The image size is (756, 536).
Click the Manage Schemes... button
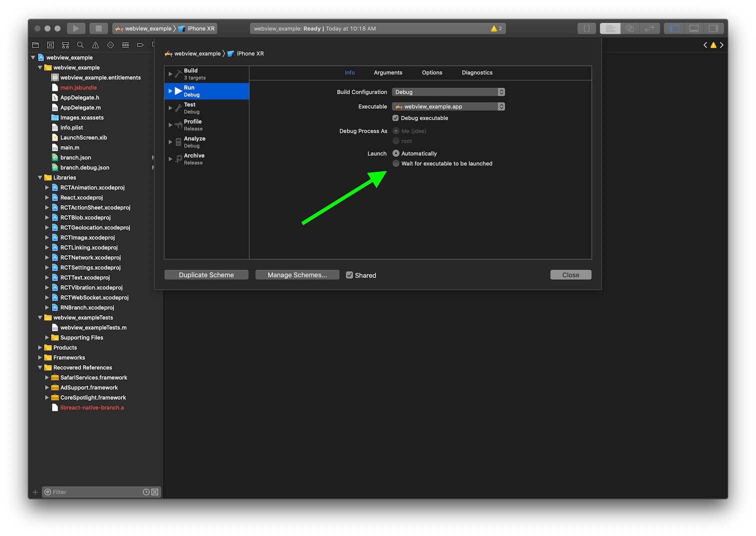point(297,275)
